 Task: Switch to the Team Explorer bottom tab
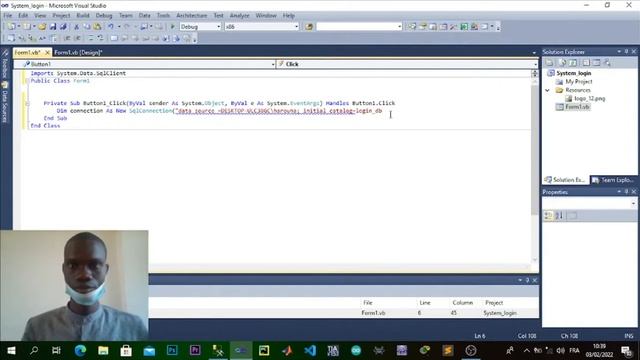613,180
